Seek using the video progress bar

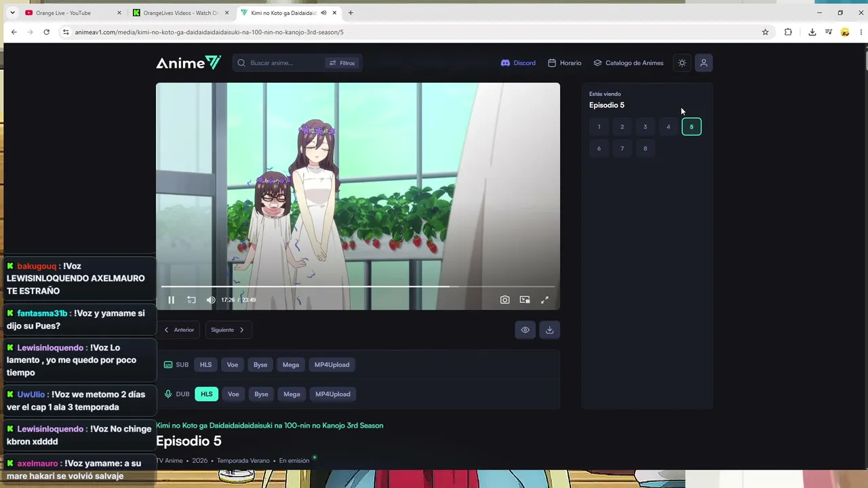(x=357, y=287)
